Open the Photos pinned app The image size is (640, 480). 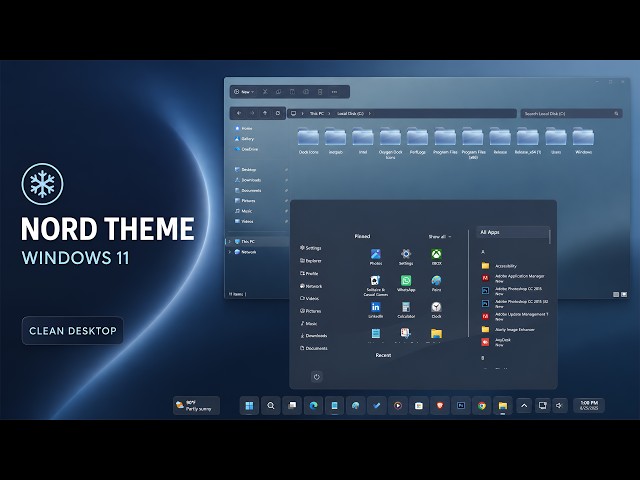376,257
